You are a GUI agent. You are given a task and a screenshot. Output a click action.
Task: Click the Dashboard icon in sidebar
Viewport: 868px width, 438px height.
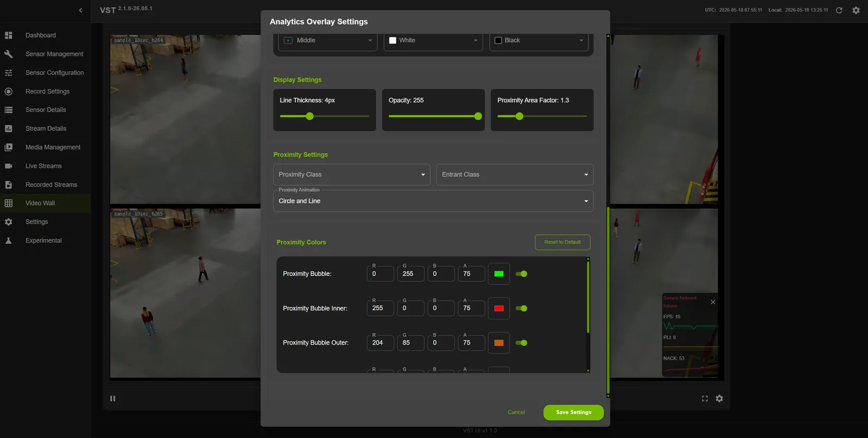9,35
